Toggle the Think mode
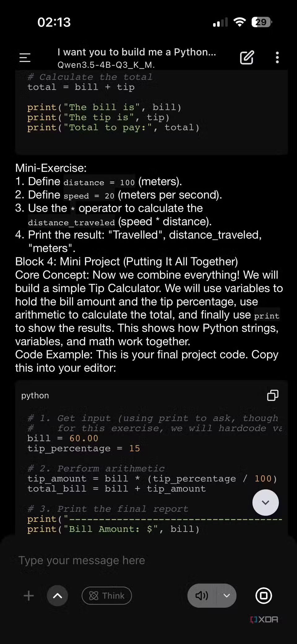The image size is (297, 644). coord(107,595)
